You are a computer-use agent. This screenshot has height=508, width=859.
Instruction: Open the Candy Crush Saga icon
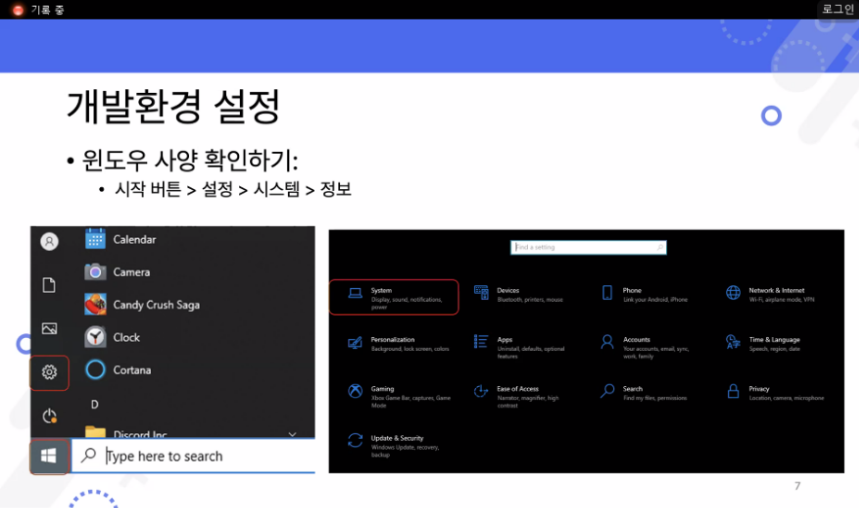click(x=95, y=304)
